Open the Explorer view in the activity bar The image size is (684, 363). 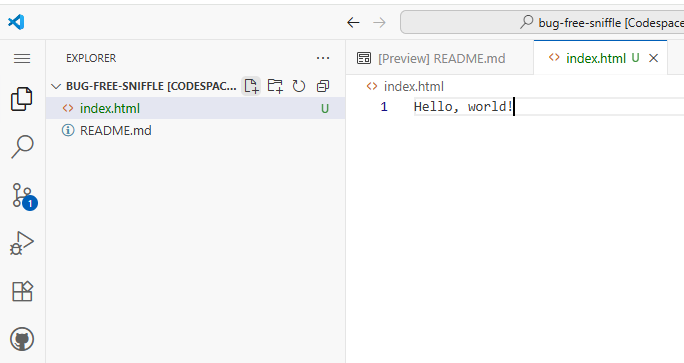point(22,99)
